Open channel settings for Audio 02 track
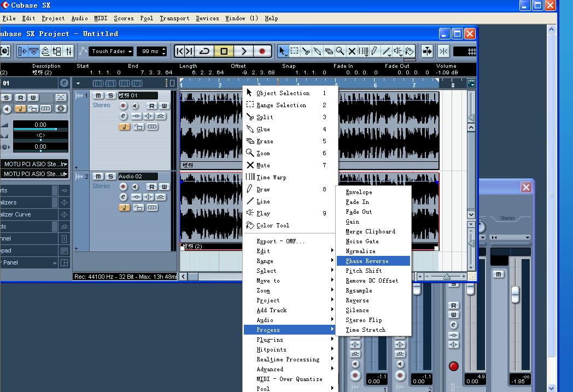Viewport: 573px width, 392px height. [x=123, y=197]
